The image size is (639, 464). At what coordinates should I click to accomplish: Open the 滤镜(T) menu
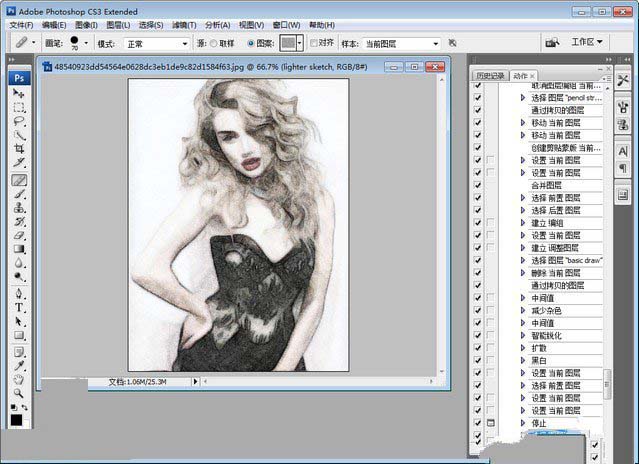tap(184, 25)
